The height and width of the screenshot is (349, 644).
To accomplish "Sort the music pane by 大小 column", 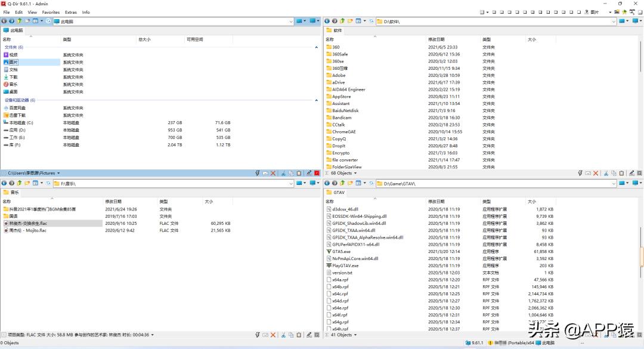I will click(209, 202).
